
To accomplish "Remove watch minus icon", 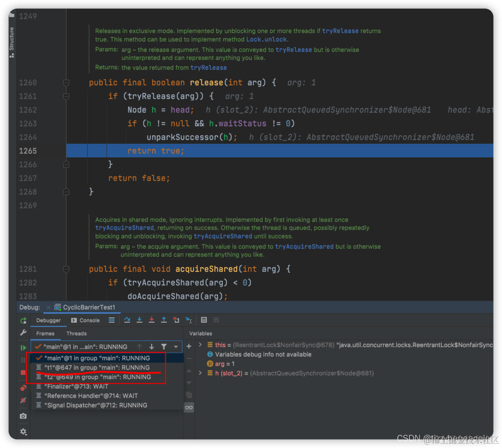I will click(x=189, y=358).
